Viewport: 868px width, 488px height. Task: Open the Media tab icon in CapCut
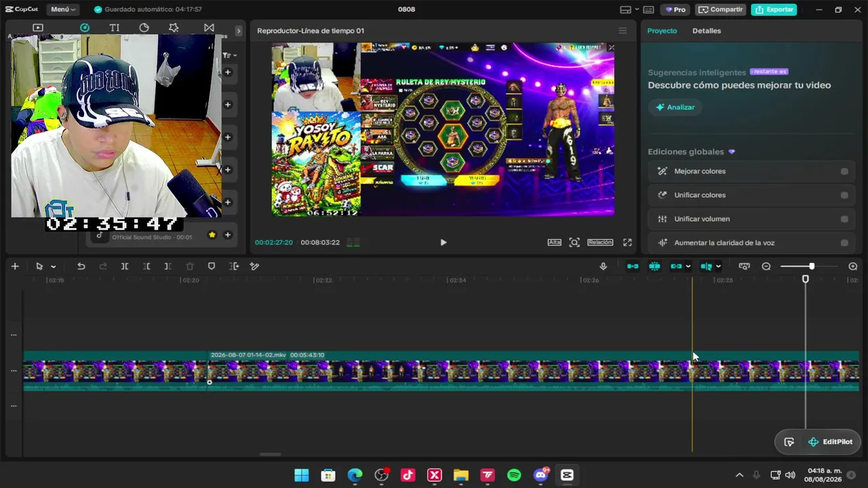click(x=38, y=28)
